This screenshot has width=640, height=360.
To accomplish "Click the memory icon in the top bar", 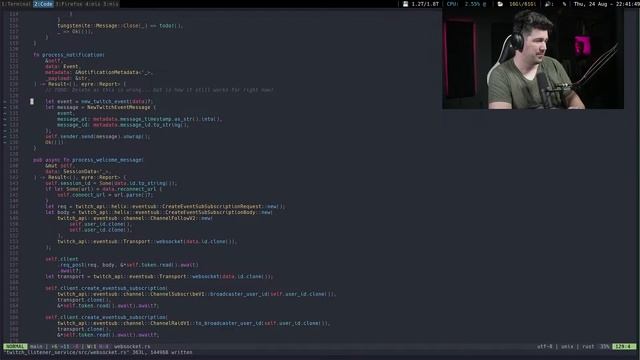I will (500, 4).
